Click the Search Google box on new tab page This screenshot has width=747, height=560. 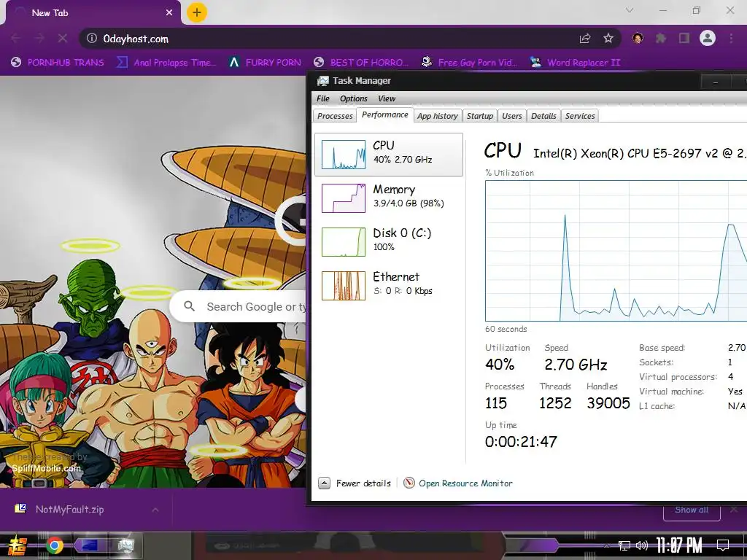click(239, 307)
